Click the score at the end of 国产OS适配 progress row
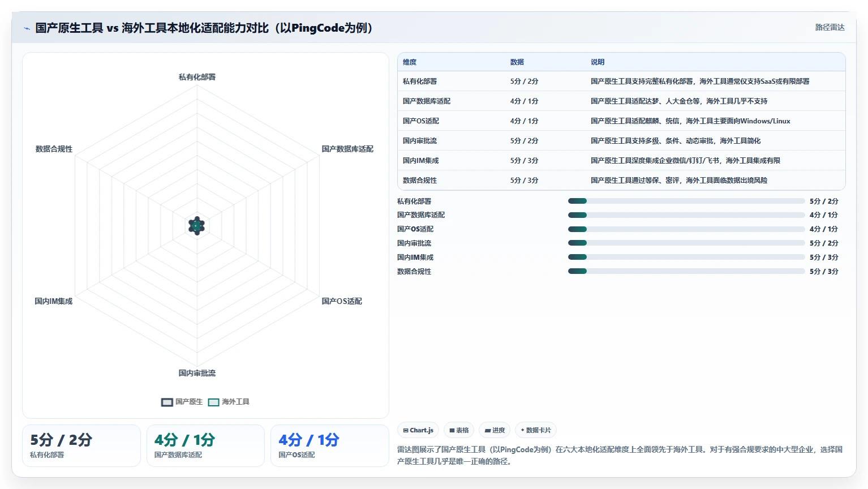The image size is (868, 489). [824, 229]
